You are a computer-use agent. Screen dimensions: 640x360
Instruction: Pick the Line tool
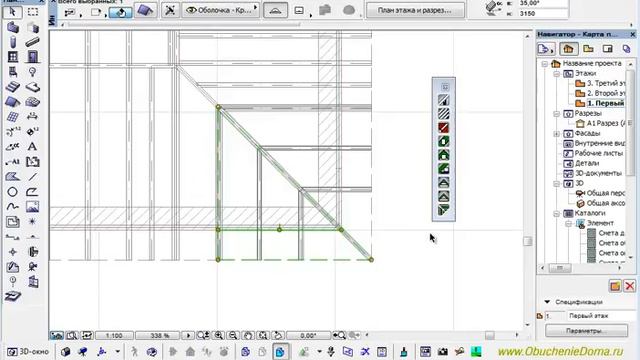coord(33,177)
